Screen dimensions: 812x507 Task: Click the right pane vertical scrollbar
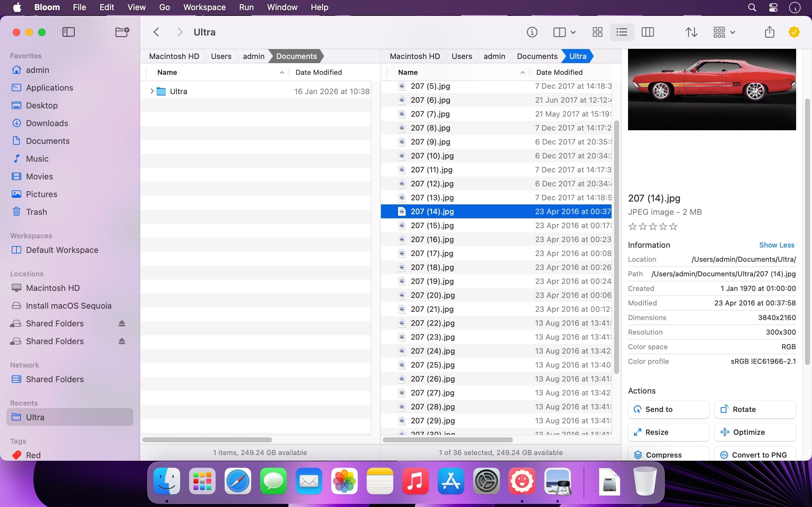[x=616, y=247]
